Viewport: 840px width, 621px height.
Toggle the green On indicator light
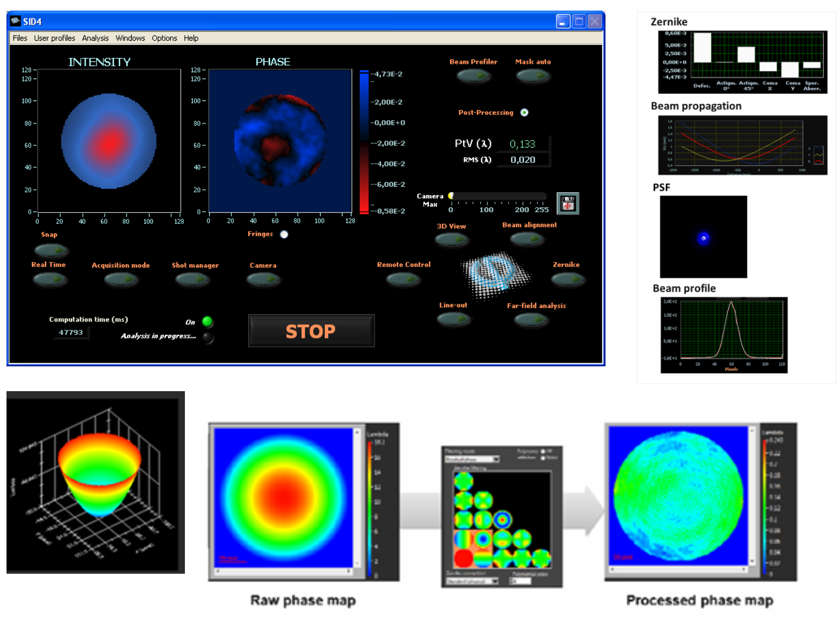[x=207, y=321]
